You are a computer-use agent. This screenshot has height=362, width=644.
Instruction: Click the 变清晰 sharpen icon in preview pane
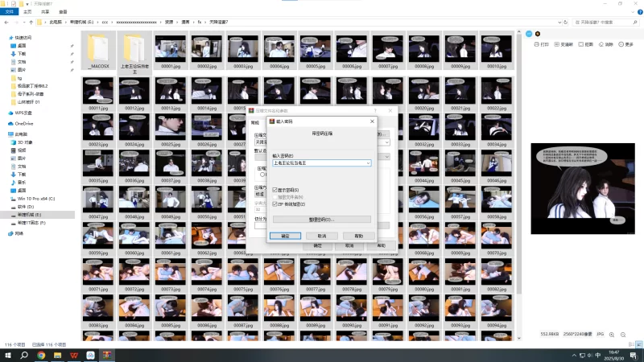pos(563,44)
